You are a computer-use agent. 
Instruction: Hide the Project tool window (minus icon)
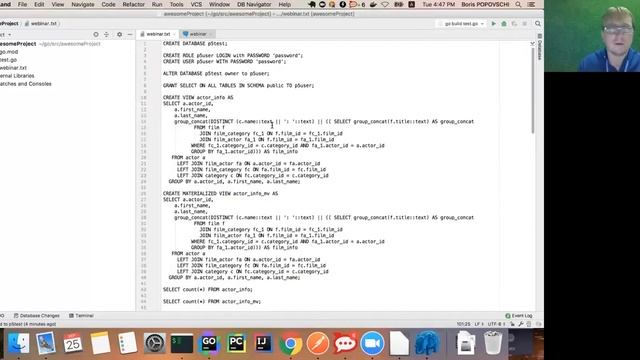[130, 35]
